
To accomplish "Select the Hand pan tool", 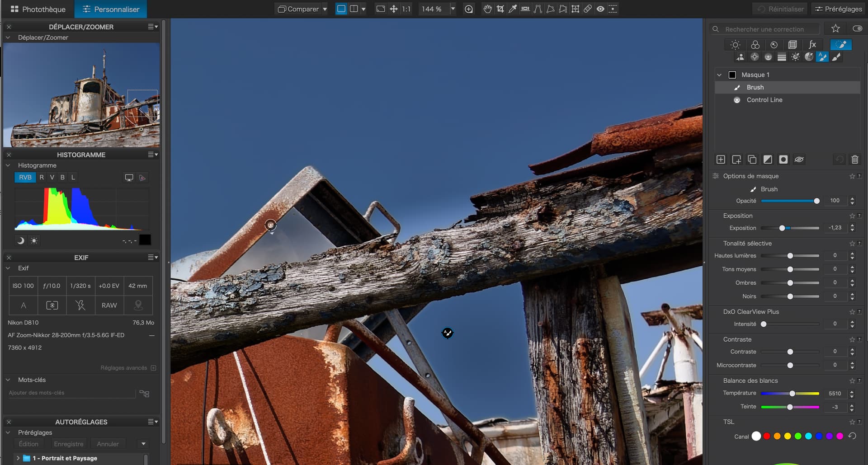I will pyautogui.click(x=487, y=9).
